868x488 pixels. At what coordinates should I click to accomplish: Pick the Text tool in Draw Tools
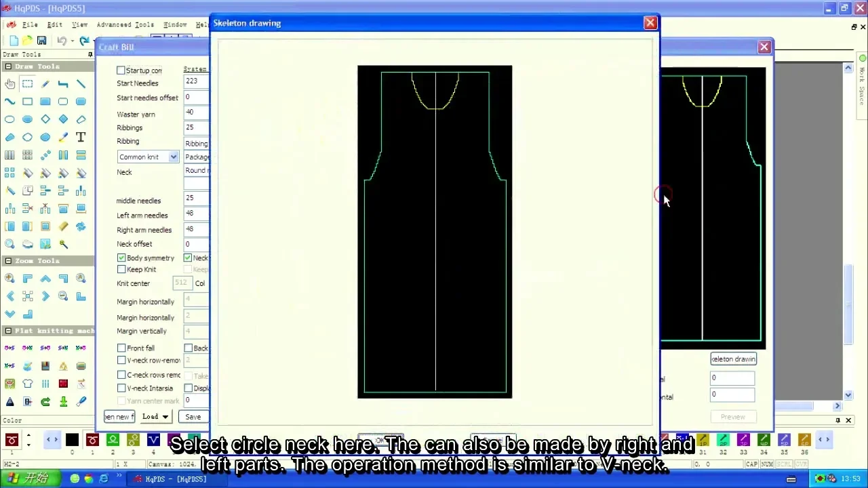pyautogui.click(x=81, y=137)
